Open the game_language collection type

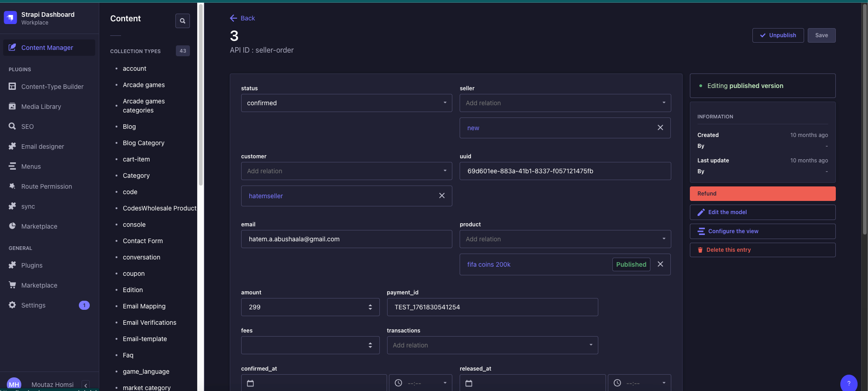[x=146, y=371]
